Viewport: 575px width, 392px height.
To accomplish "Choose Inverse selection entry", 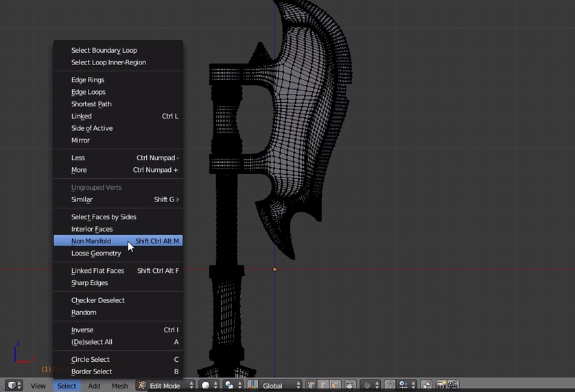I will (x=118, y=330).
